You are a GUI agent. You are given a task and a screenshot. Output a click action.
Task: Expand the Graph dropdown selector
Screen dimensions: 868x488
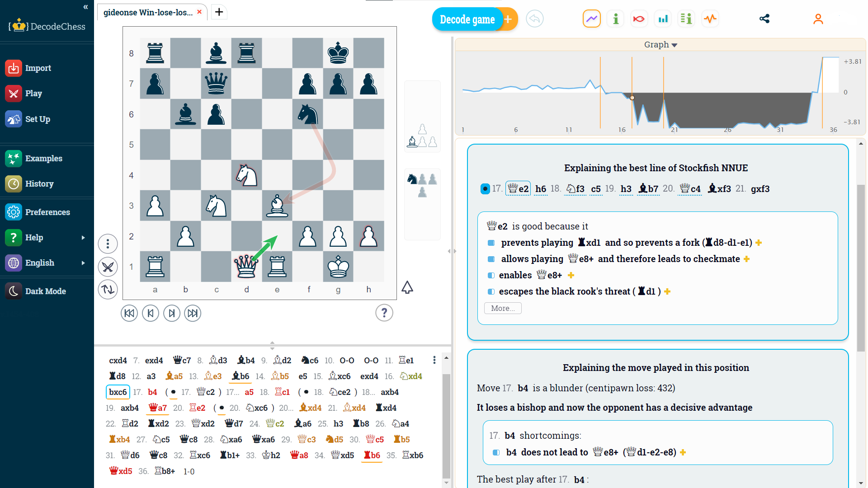pos(660,45)
